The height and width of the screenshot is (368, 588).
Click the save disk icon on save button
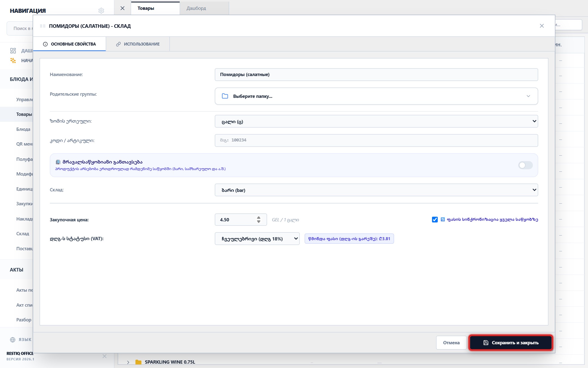pyautogui.click(x=486, y=343)
